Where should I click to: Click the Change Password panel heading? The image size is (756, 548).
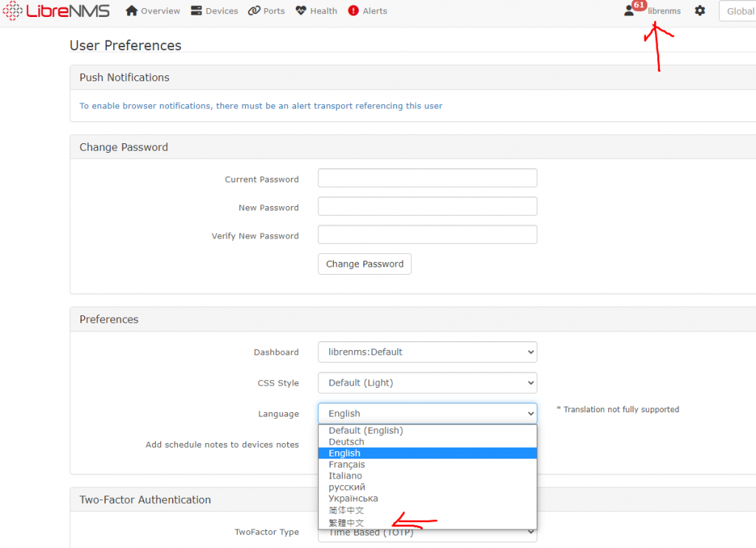point(124,147)
